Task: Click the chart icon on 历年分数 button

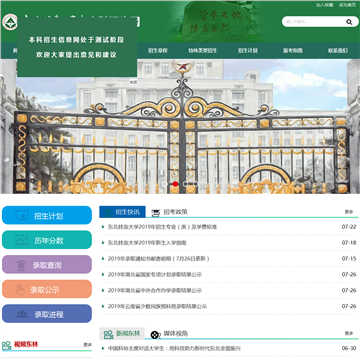Action: tap(22, 240)
